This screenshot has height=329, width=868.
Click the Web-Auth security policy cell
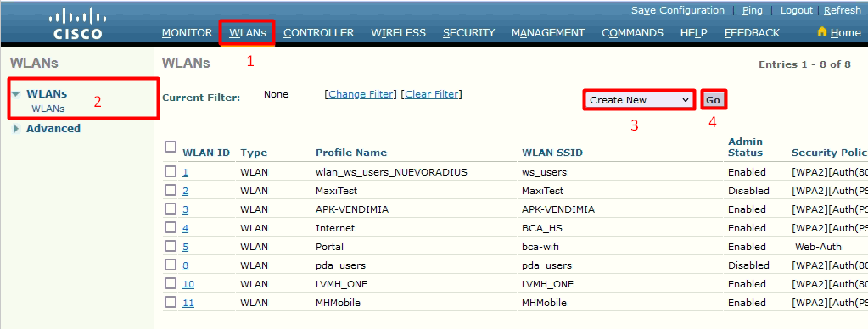[818, 247]
